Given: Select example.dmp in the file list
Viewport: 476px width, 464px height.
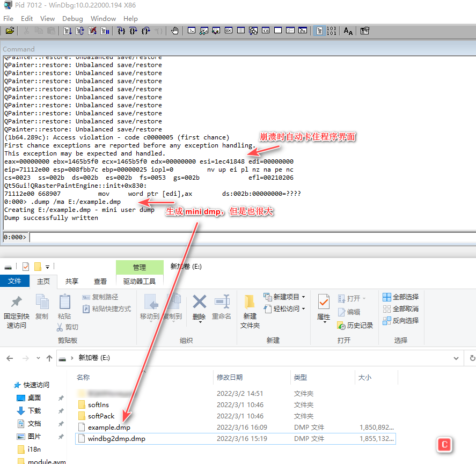Looking at the screenshot, I should pyautogui.click(x=235, y=428).
